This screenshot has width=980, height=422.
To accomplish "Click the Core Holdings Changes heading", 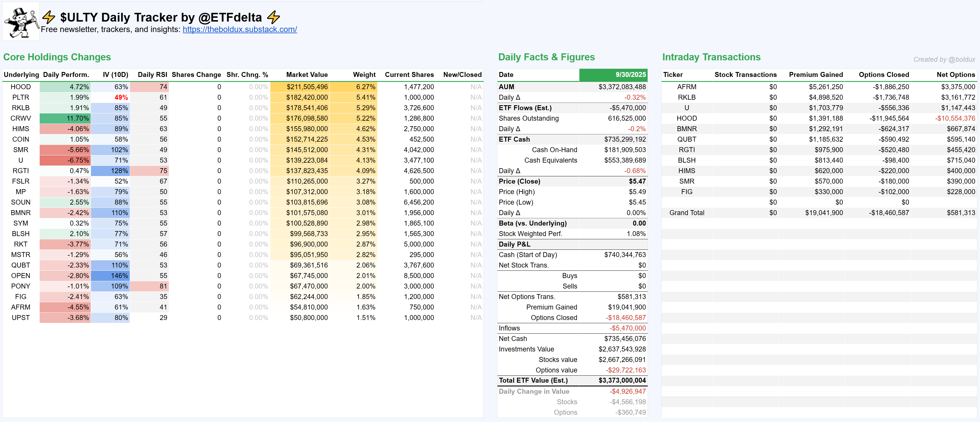I will point(57,57).
